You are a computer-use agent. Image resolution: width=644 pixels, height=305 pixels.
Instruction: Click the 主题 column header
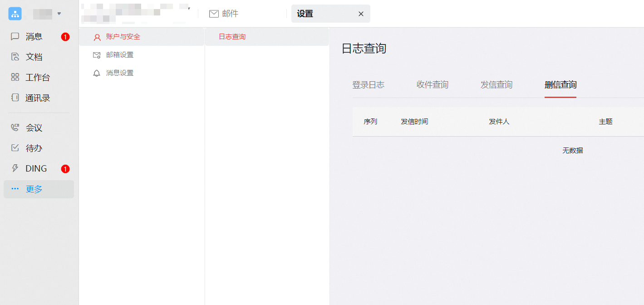tap(606, 122)
